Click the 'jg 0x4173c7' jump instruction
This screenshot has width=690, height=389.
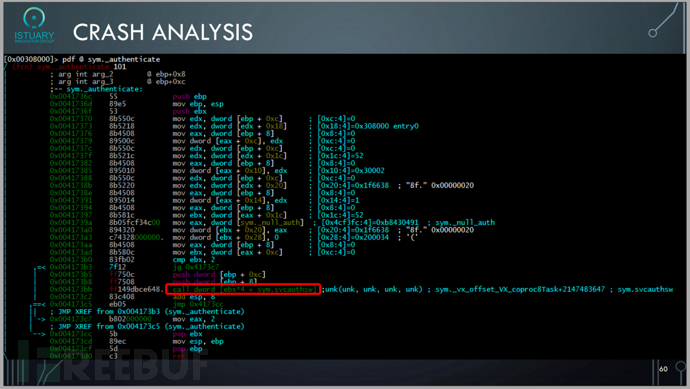pos(195,267)
